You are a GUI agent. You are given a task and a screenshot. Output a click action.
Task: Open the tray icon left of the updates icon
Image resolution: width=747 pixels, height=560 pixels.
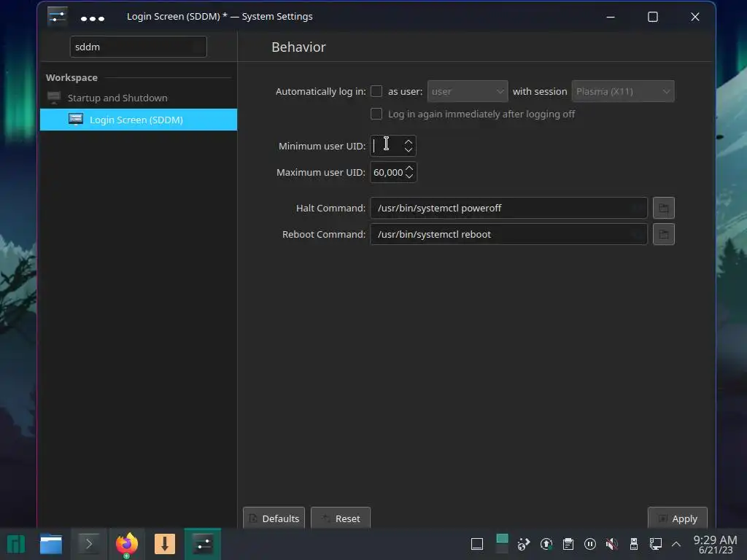524,544
